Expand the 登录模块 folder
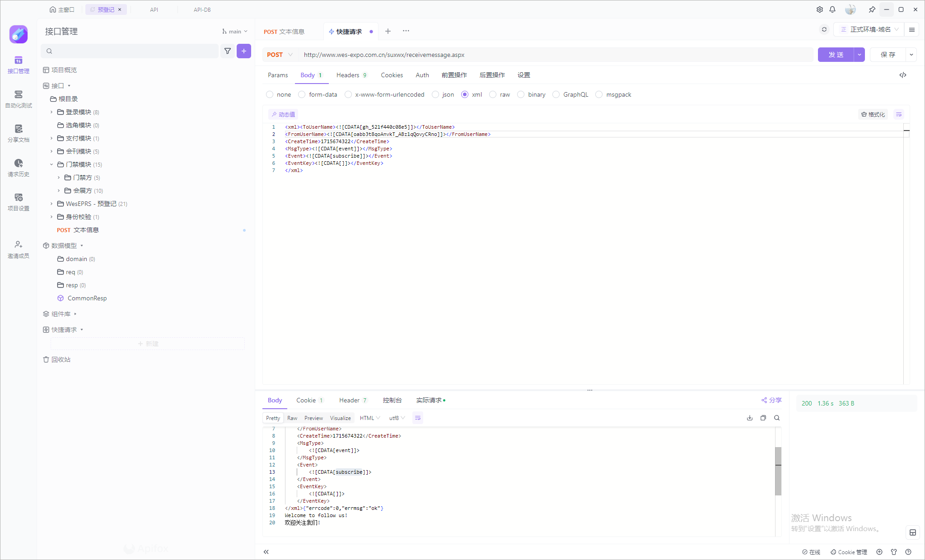925x560 pixels. pos(51,112)
